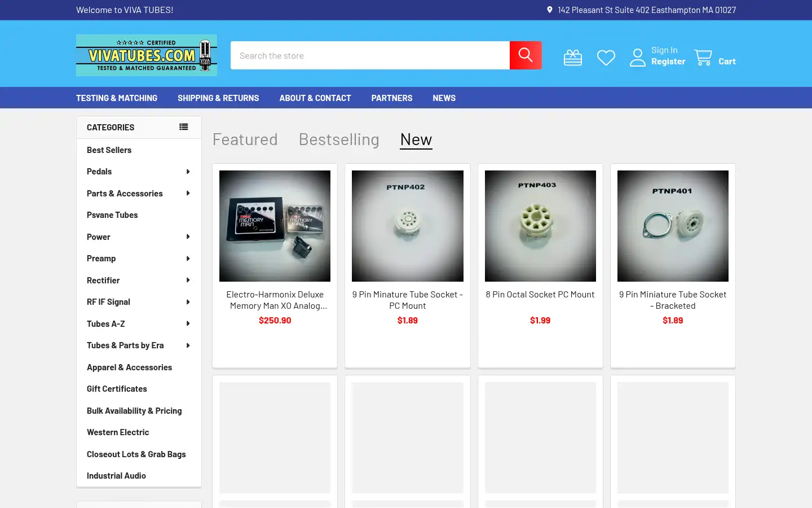Open Shipping & Returns menu
Image resolution: width=812 pixels, height=508 pixels.
coord(218,98)
